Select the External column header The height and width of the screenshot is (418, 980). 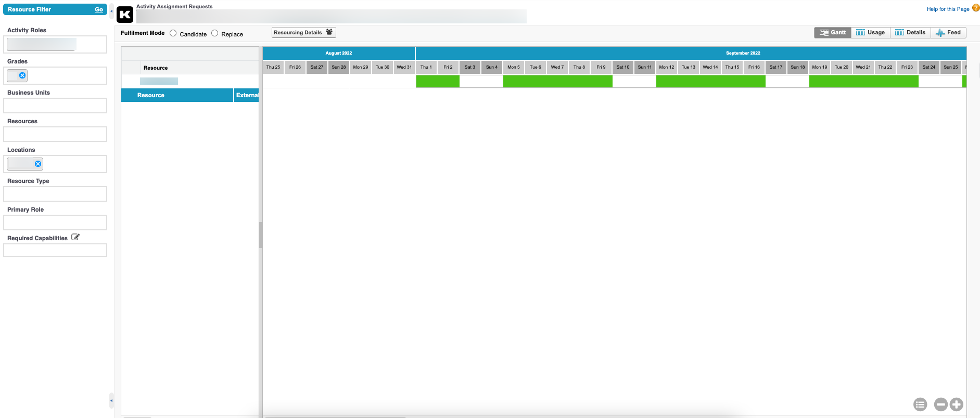coord(247,95)
